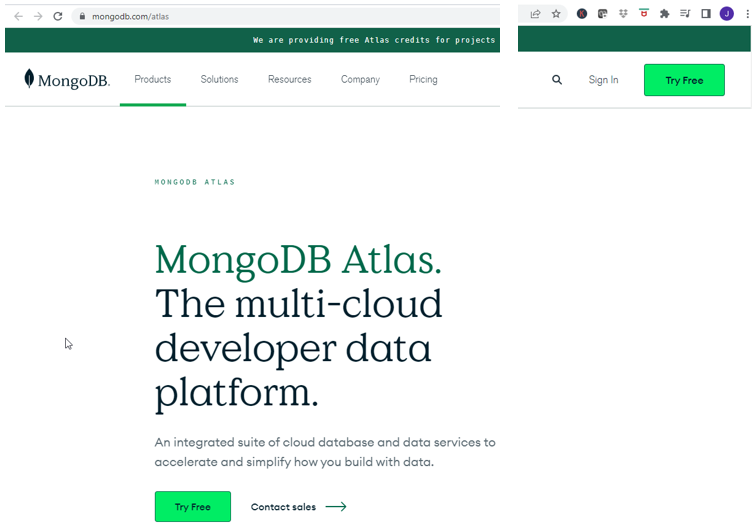This screenshot has height=530, width=756.
Task: Click the Contact sales link
Action: (284, 507)
